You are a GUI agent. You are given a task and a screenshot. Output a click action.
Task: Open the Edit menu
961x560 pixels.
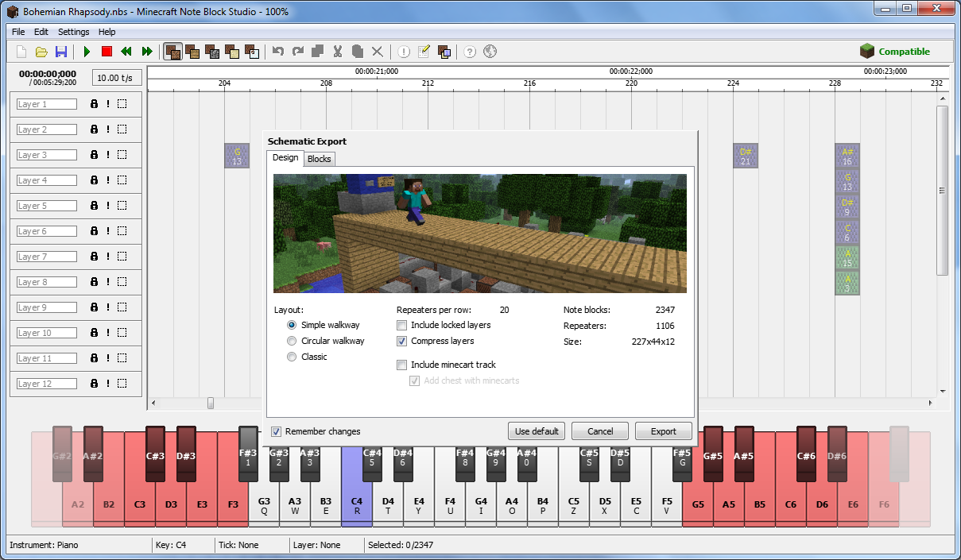coord(41,32)
